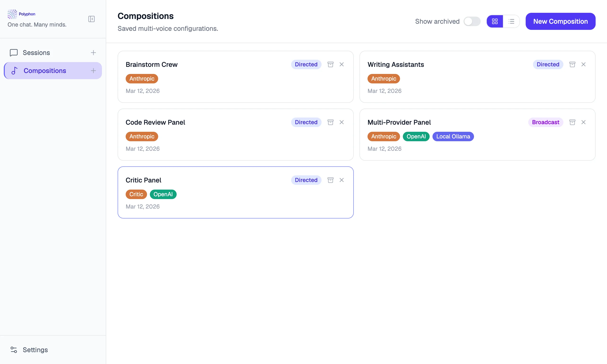Open Sessions in sidebar
Screen dimensions: 607x364
[36, 52]
